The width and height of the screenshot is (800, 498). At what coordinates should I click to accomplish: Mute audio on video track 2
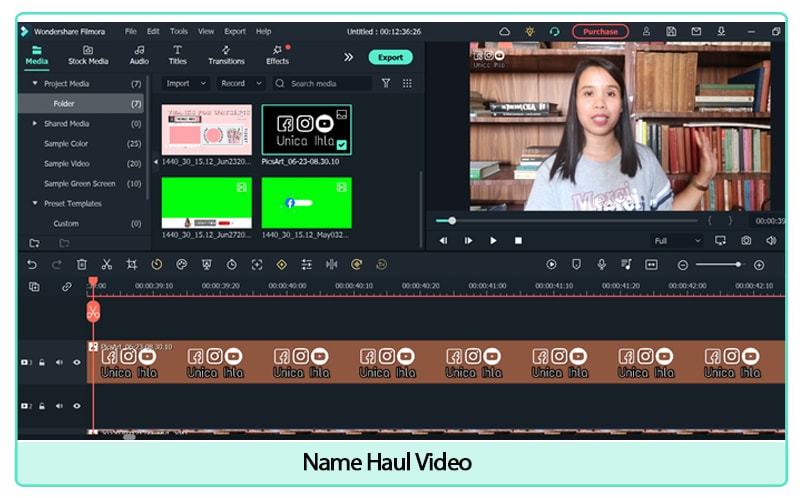click(x=59, y=406)
